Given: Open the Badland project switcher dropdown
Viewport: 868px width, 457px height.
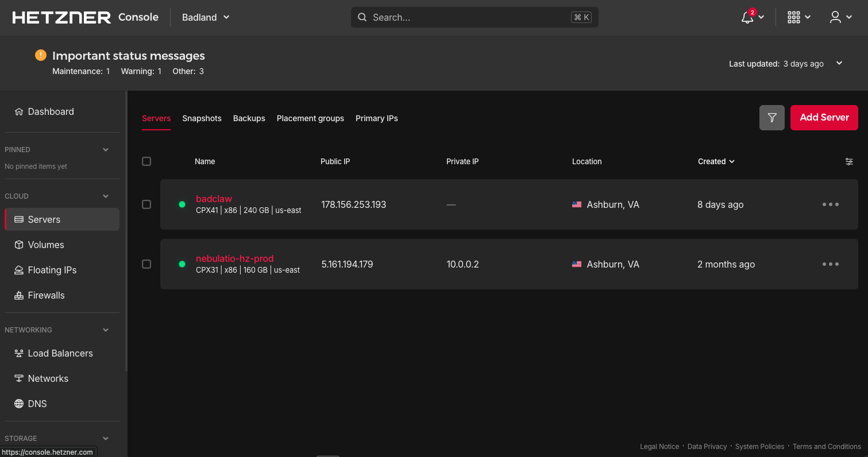Looking at the screenshot, I should (205, 17).
